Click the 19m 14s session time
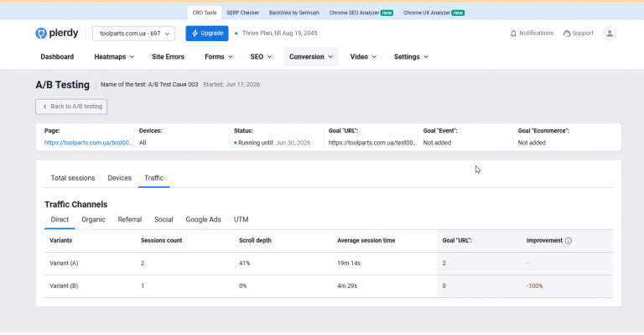644x335 pixels. click(x=349, y=263)
